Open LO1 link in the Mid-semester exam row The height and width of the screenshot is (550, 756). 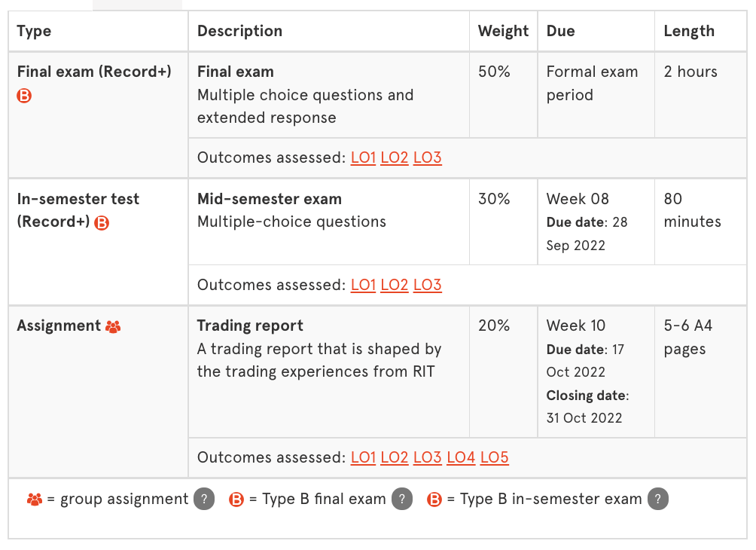pyautogui.click(x=363, y=285)
